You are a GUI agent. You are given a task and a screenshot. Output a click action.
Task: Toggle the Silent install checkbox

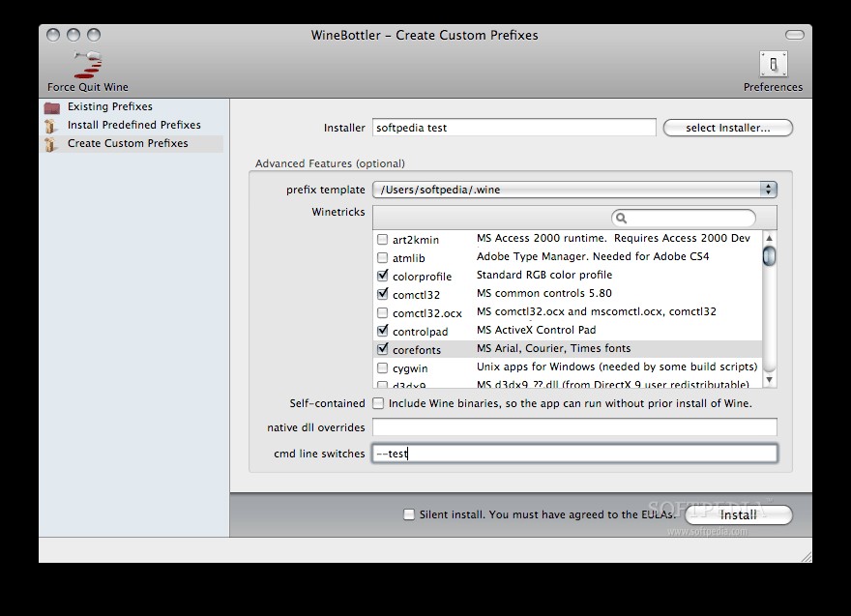(x=409, y=514)
